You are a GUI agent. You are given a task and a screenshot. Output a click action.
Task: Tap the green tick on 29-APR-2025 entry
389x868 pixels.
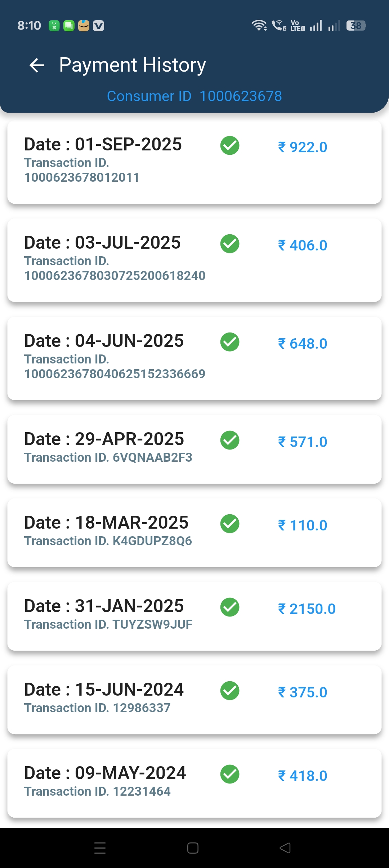tap(230, 440)
